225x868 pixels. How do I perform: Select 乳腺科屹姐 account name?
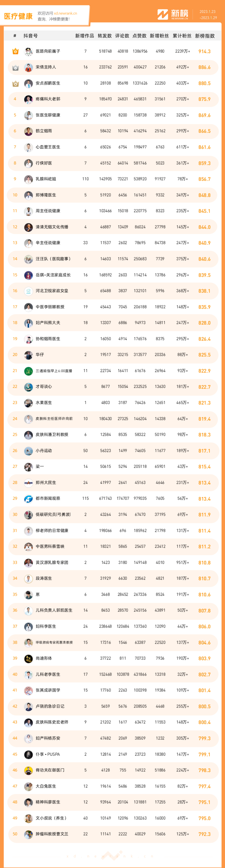coord(46,179)
